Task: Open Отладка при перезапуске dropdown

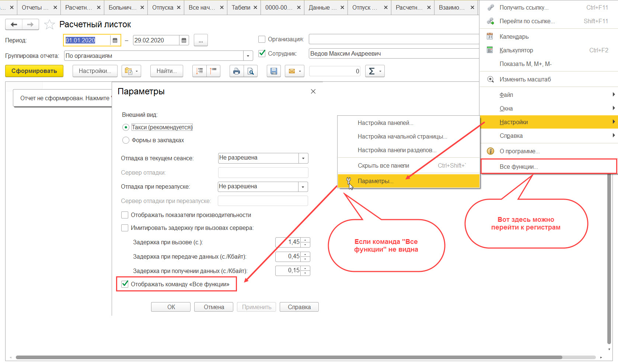Action: (x=303, y=187)
